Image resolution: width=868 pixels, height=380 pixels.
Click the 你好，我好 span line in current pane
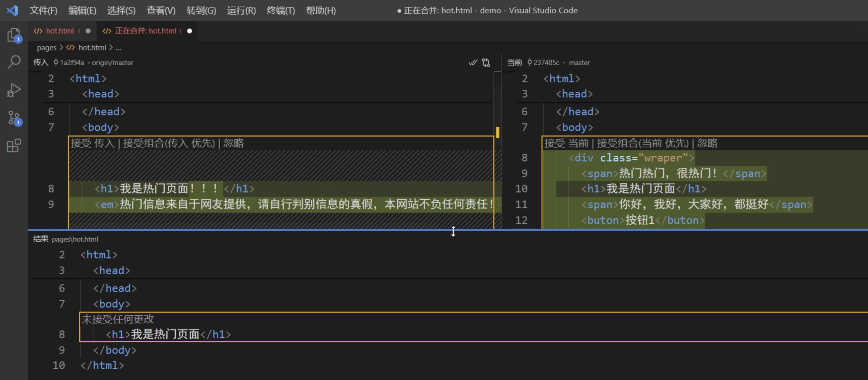coord(697,204)
